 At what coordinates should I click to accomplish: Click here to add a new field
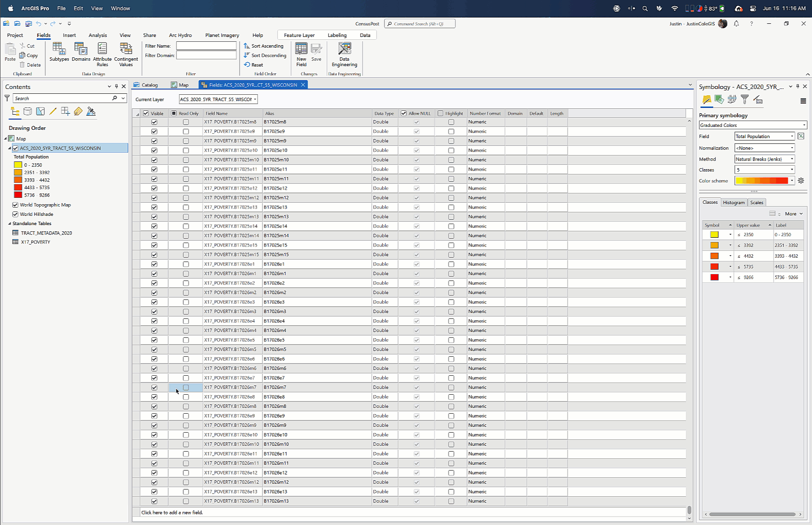tap(172, 512)
